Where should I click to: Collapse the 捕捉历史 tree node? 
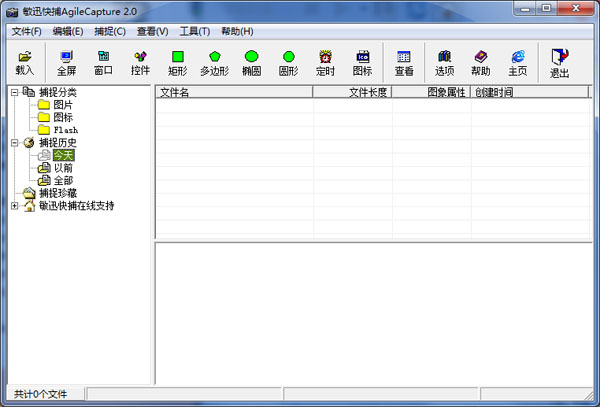15,143
